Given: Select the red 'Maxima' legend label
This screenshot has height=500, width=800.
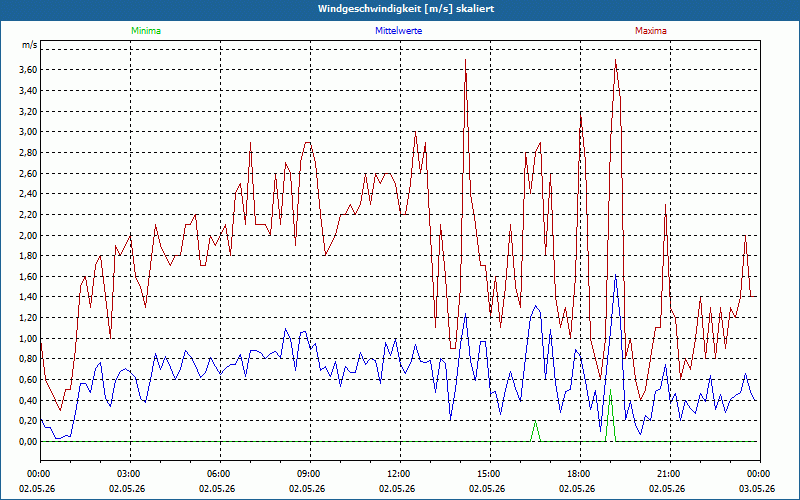Looking at the screenshot, I should click(651, 31).
